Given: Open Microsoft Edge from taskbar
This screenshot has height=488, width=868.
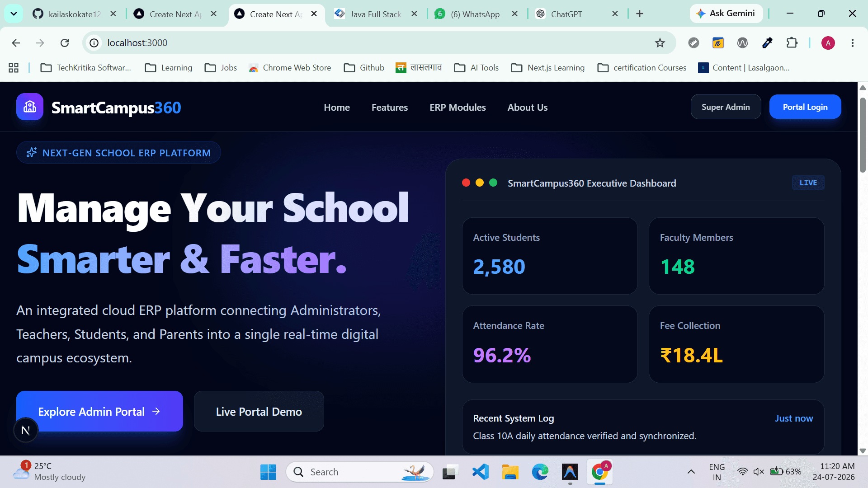Looking at the screenshot, I should [x=540, y=472].
